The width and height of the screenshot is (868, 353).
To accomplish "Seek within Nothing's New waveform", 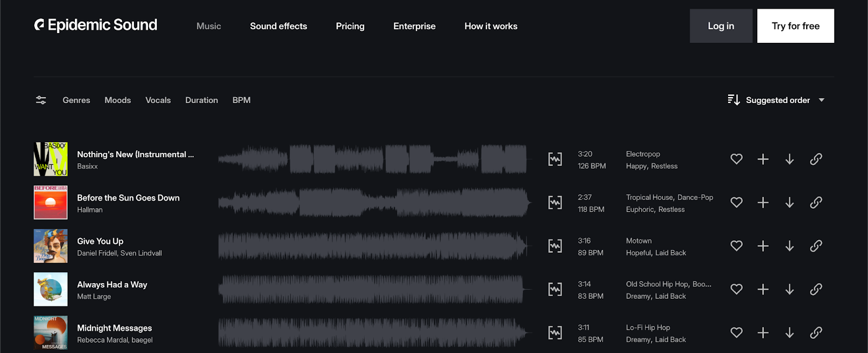I will pyautogui.click(x=373, y=159).
